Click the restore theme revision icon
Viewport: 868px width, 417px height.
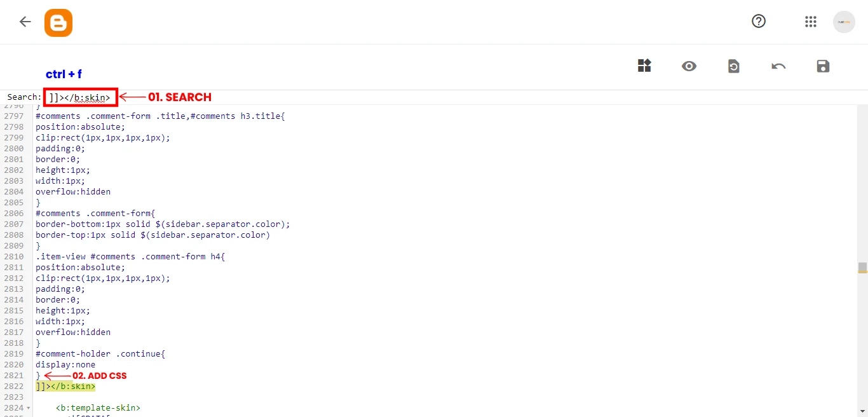[734, 66]
